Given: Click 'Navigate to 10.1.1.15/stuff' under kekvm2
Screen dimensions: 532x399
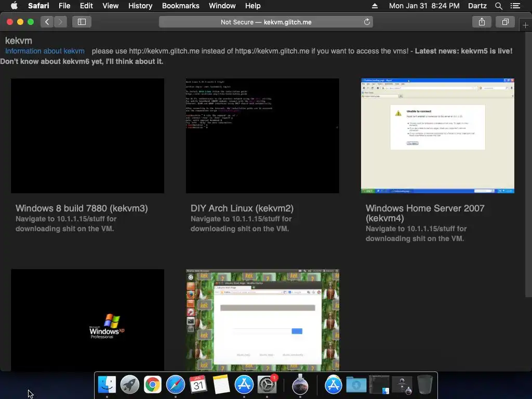Looking at the screenshot, I should coord(241,223).
